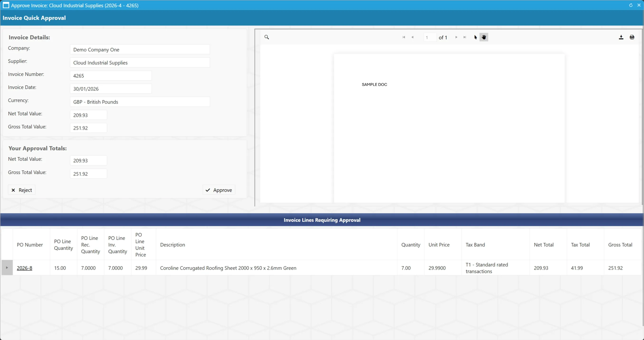Click the 209.93 net total table cell
The image size is (644, 340).
tap(548, 268)
